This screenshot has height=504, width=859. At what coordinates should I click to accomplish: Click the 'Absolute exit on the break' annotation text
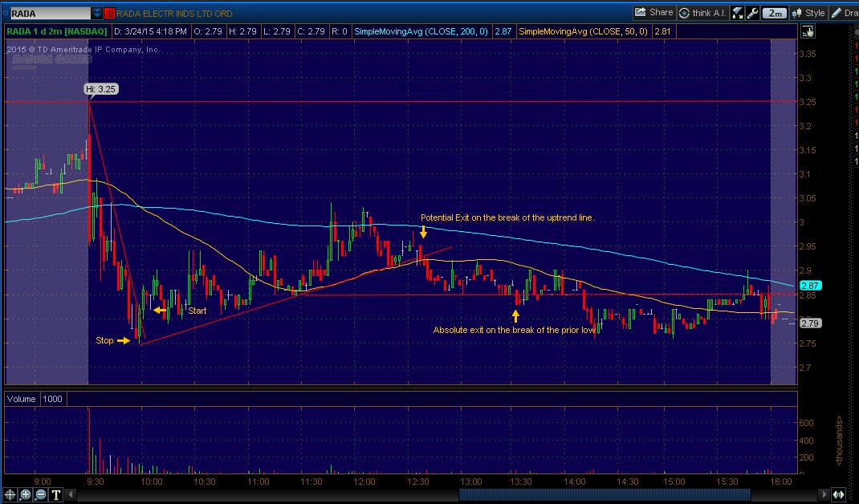tap(515, 330)
